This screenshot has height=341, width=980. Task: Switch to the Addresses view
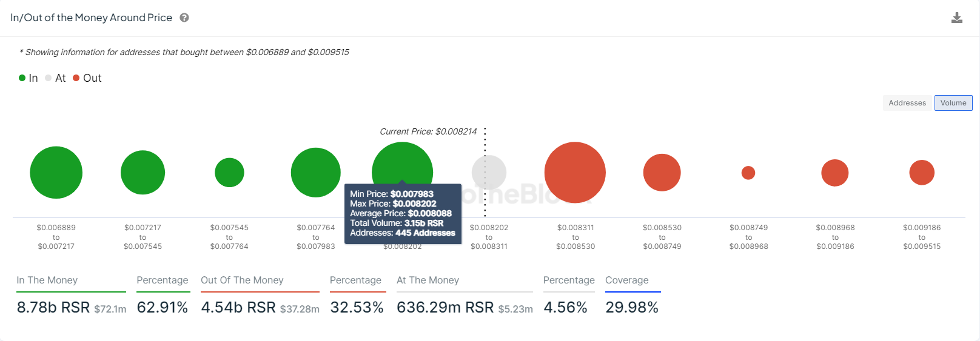(x=907, y=103)
